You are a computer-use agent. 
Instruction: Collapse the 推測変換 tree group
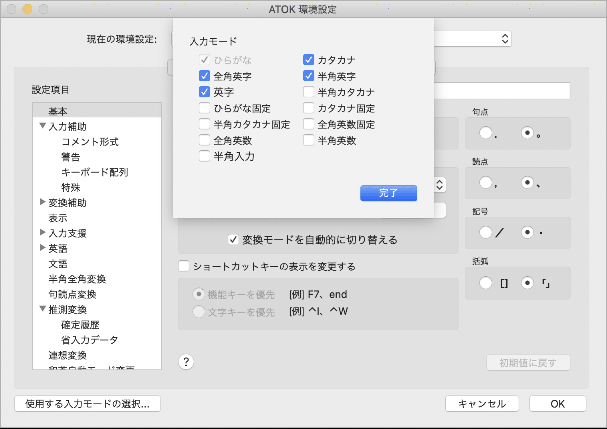[x=42, y=309]
